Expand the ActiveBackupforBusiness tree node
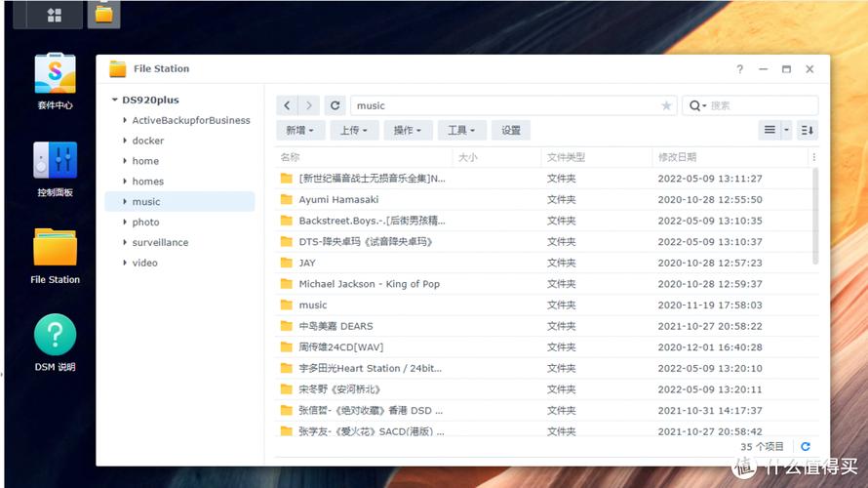 point(125,120)
